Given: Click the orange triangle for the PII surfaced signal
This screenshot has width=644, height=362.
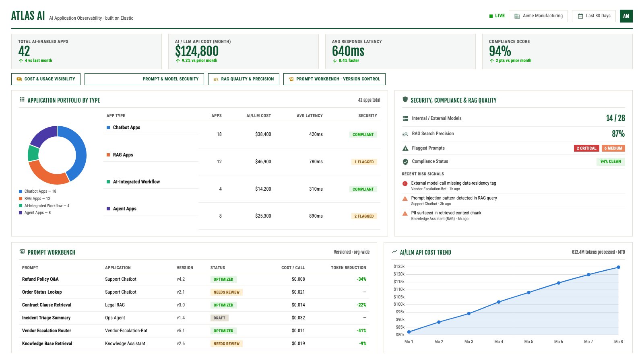Looking at the screenshot, I should (x=405, y=213).
